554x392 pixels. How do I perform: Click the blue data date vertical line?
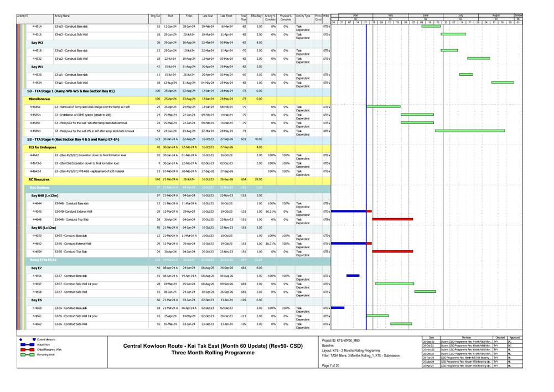point(366,166)
